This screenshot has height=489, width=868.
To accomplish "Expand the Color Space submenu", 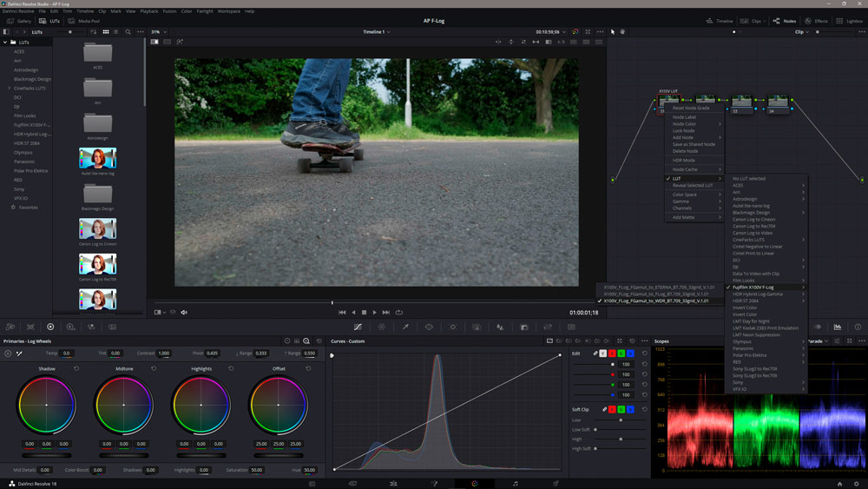I will click(x=694, y=195).
